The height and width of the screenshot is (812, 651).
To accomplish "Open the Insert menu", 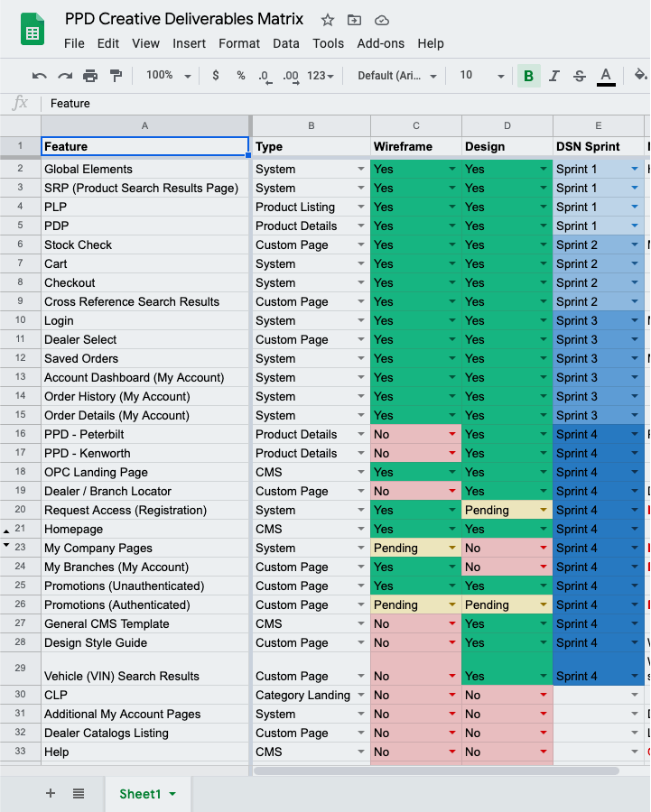I will point(190,43).
